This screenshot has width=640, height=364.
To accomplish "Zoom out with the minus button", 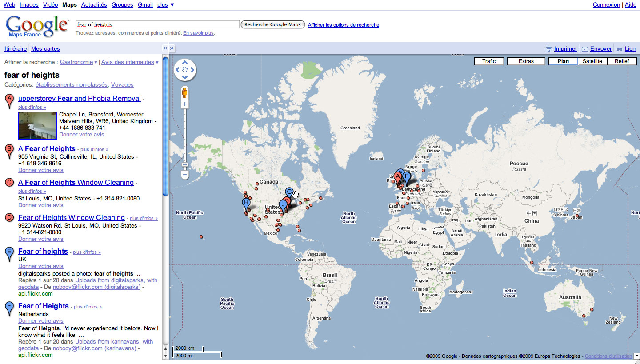I will [x=185, y=175].
